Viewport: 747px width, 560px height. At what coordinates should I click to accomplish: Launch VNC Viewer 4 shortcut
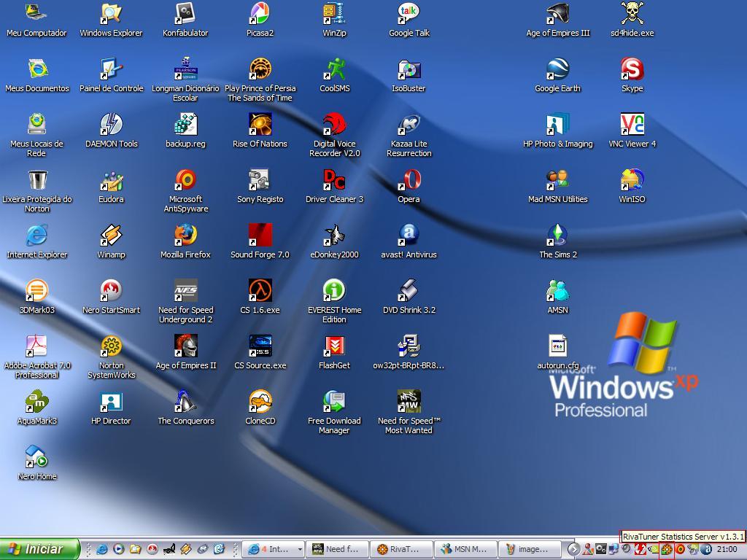(x=632, y=124)
